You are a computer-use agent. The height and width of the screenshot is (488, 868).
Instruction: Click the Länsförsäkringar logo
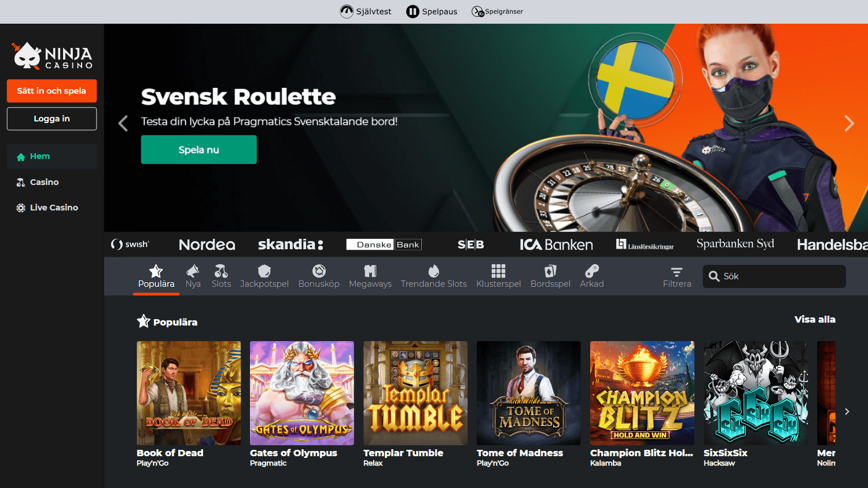(x=645, y=245)
